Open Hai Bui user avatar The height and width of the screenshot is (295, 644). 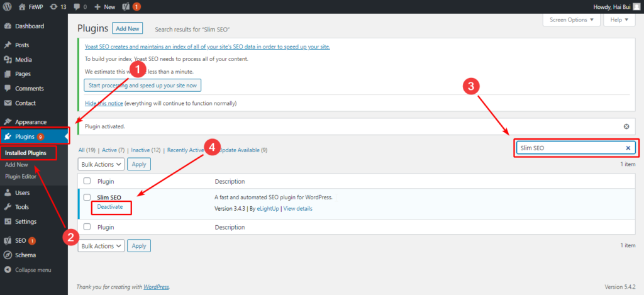coord(636,6)
